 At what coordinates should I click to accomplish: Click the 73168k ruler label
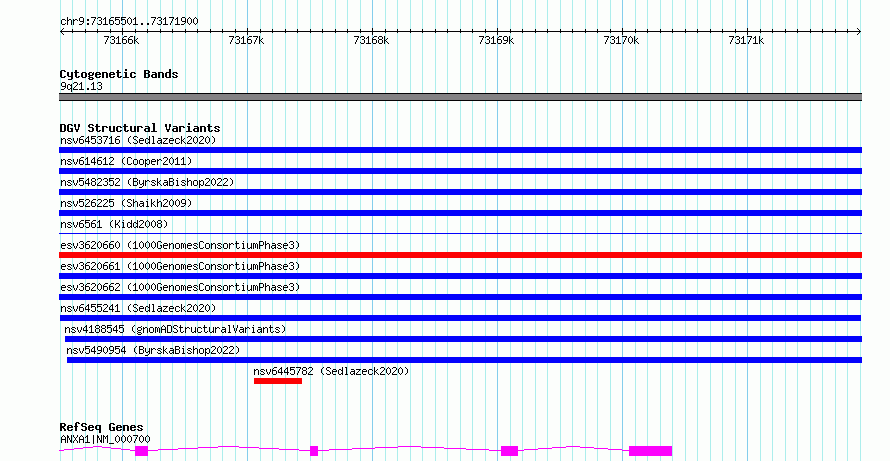point(371,40)
